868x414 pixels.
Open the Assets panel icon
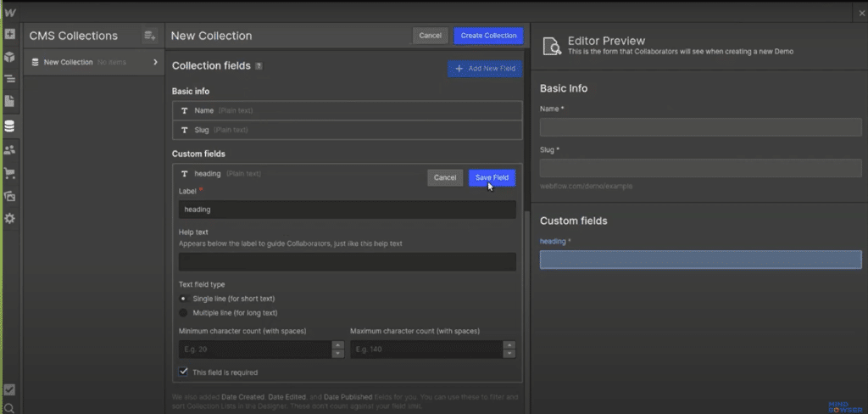[x=9, y=195]
